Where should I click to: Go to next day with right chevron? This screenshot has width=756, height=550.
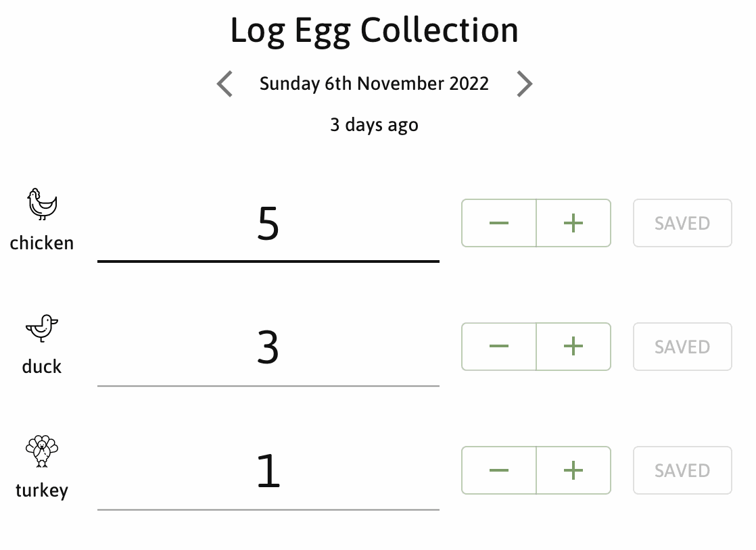click(x=524, y=84)
